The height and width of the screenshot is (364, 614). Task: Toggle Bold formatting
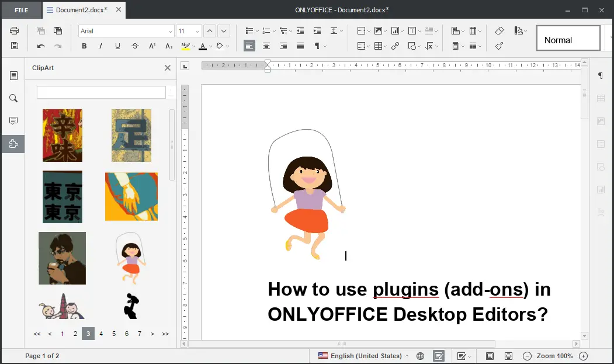[x=84, y=46]
